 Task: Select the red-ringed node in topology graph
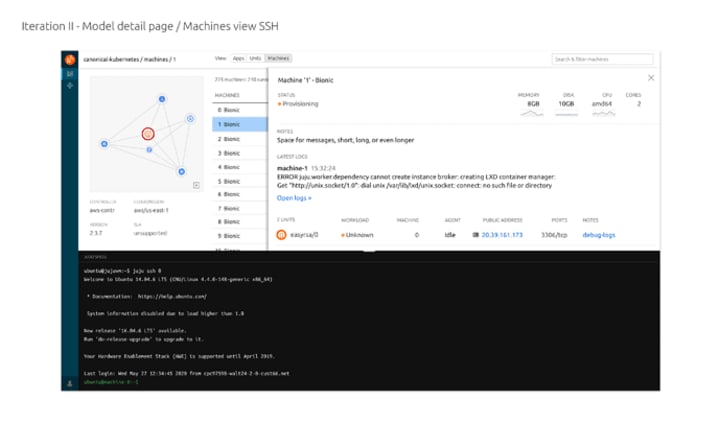(x=148, y=134)
